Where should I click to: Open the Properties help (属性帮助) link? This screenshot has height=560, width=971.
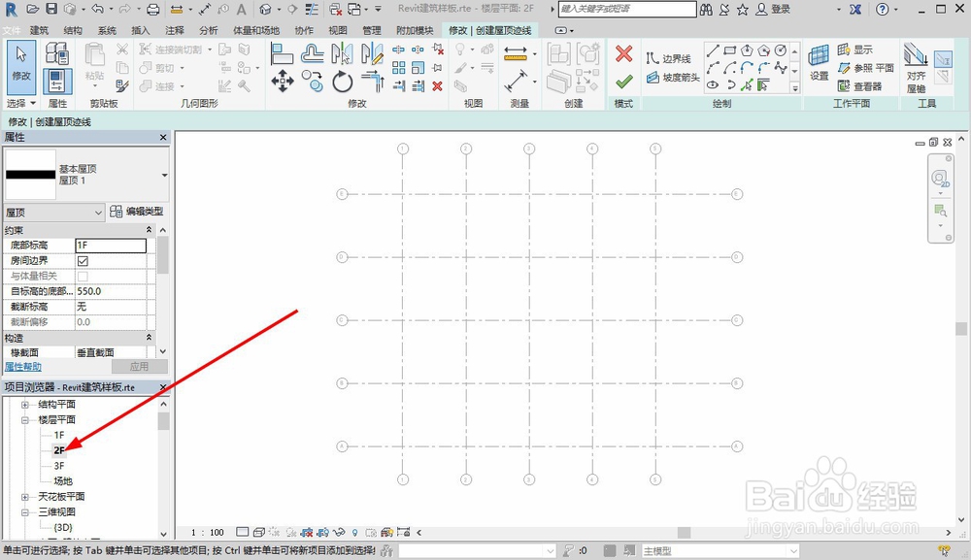pyautogui.click(x=23, y=367)
